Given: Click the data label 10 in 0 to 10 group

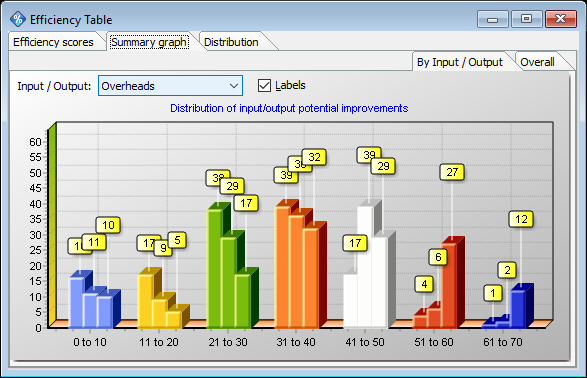Looking at the screenshot, I should tap(108, 225).
